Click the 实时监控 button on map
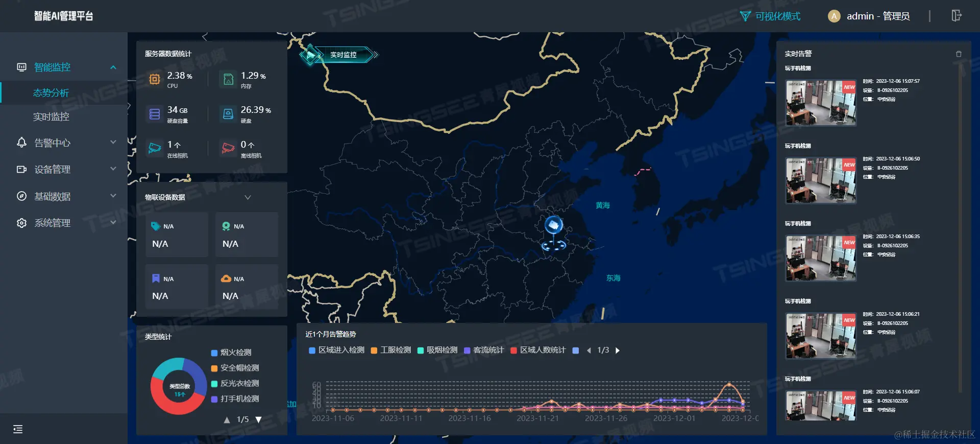The height and width of the screenshot is (444, 980). click(x=343, y=55)
